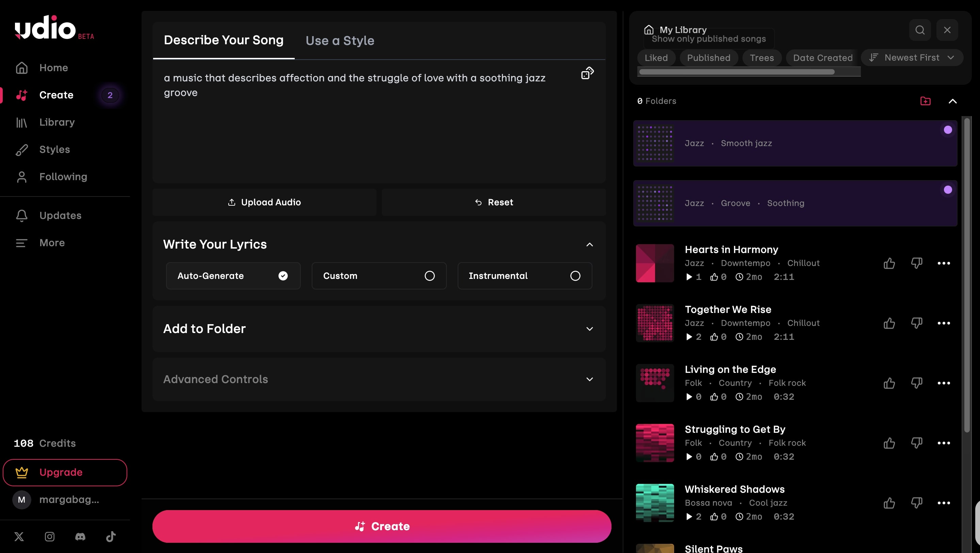The image size is (980, 553).
Task: Open more options for Living on the Edge
Action: 944,383
